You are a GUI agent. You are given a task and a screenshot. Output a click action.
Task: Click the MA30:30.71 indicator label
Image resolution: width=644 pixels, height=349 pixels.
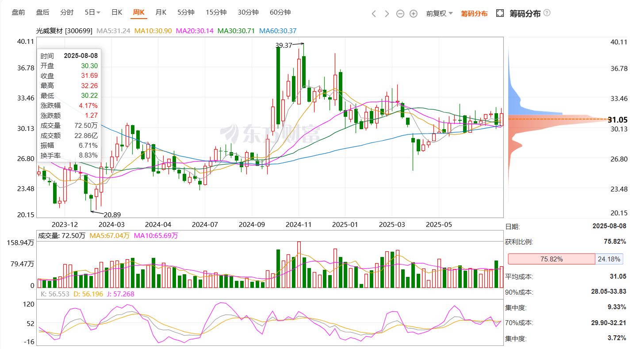(236, 31)
